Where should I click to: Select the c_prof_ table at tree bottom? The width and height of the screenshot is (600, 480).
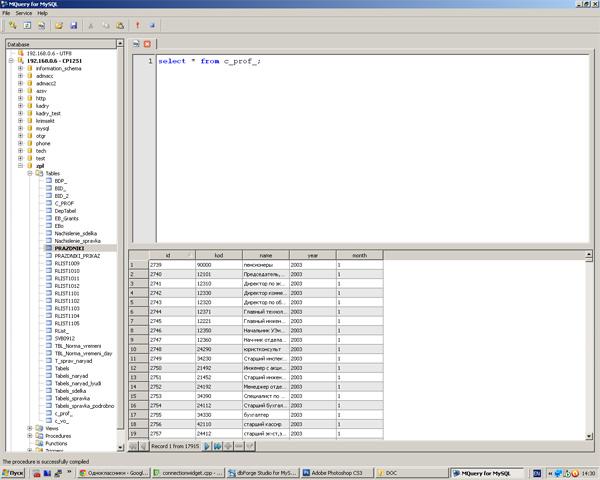(x=64, y=413)
